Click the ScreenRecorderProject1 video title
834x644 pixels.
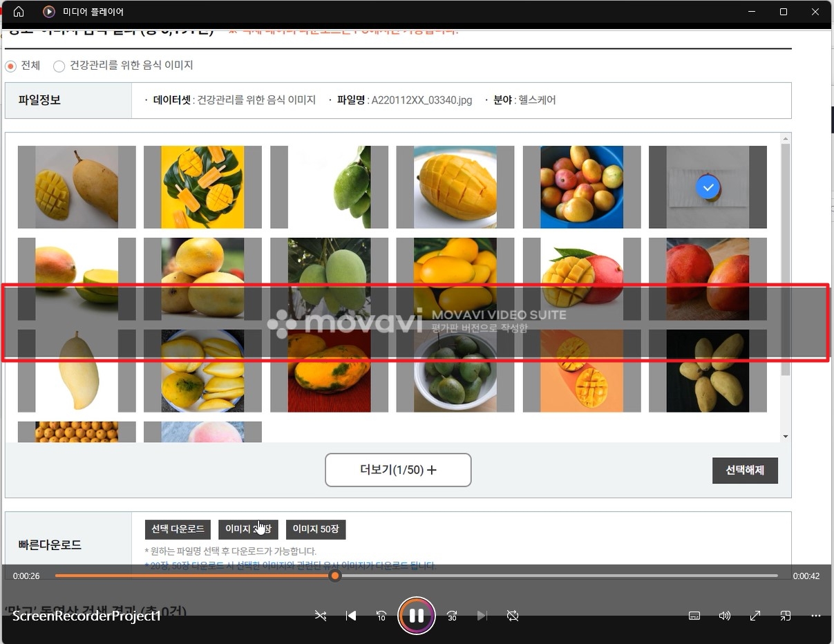click(86, 616)
